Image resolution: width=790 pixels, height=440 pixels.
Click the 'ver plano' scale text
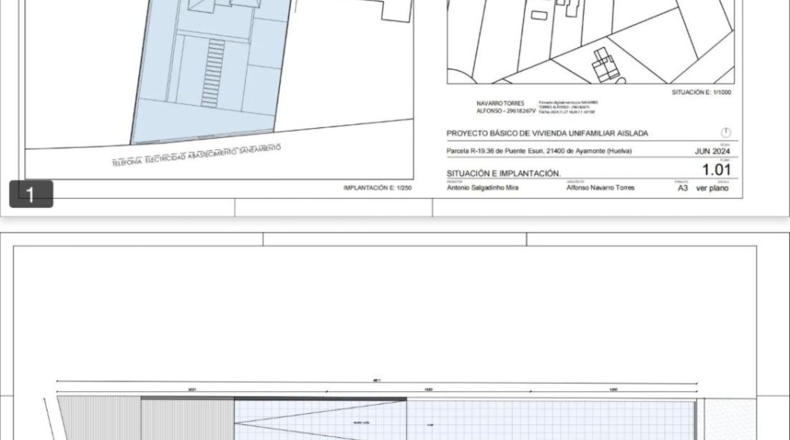pyautogui.click(x=712, y=188)
